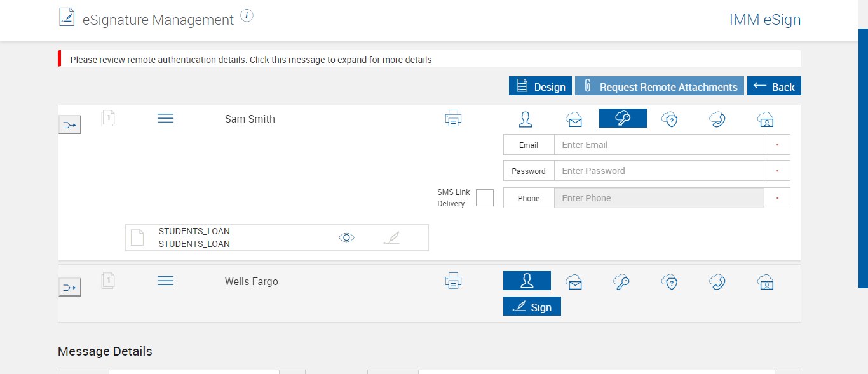Expand the remote authentication details message
Viewport: 868px width, 374px height.
[x=251, y=60]
